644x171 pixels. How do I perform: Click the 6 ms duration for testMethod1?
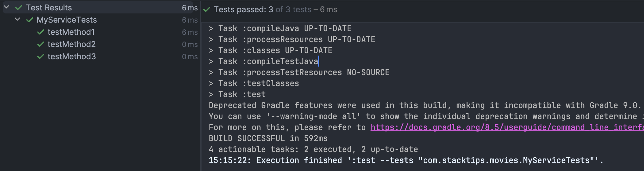(x=190, y=32)
